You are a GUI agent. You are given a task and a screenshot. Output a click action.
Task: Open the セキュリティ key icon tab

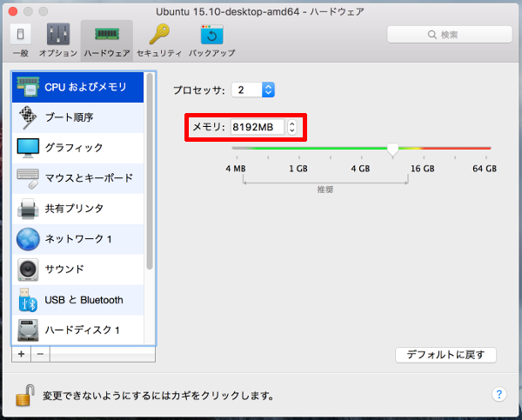pyautogui.click(x=159, y=40)
